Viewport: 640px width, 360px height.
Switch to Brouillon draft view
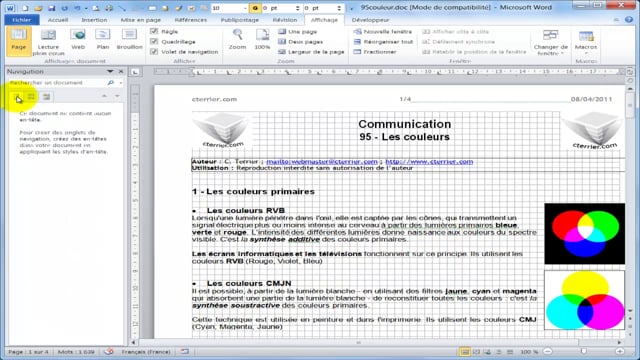[x=129, y=41]
